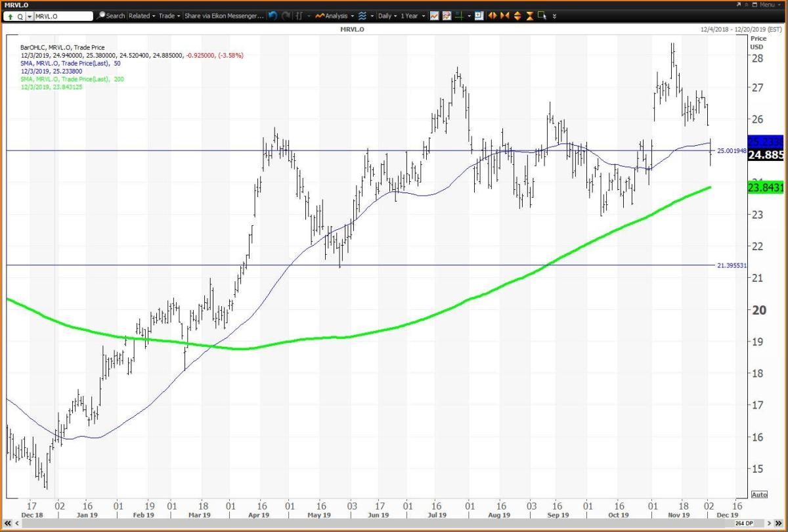The image size is (788, 532).
Task: Open the Related menu
Action: (x=142, y=15)
